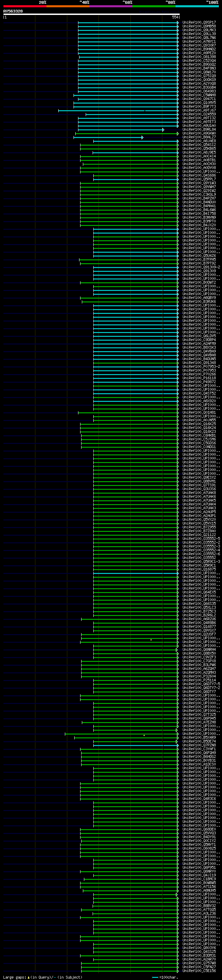
Task: Select hit UniRef100_C5E156
Action: click(199, 971)
